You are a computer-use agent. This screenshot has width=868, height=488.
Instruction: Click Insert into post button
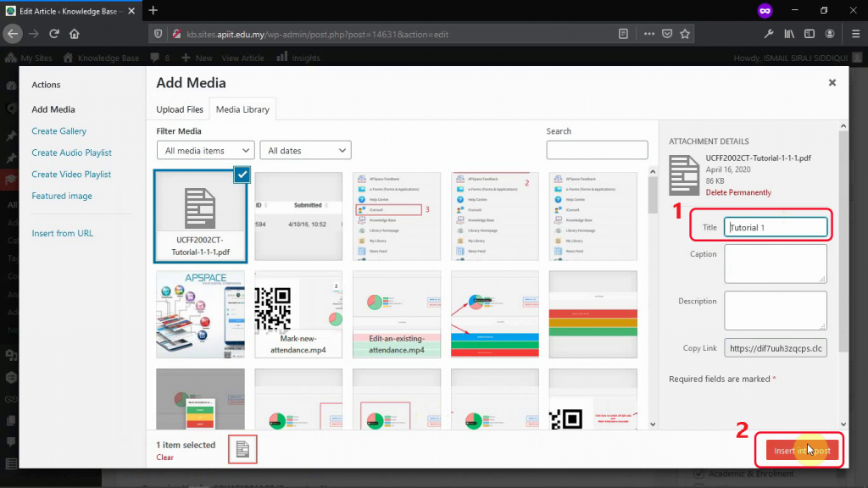click(x=802, y=451)
